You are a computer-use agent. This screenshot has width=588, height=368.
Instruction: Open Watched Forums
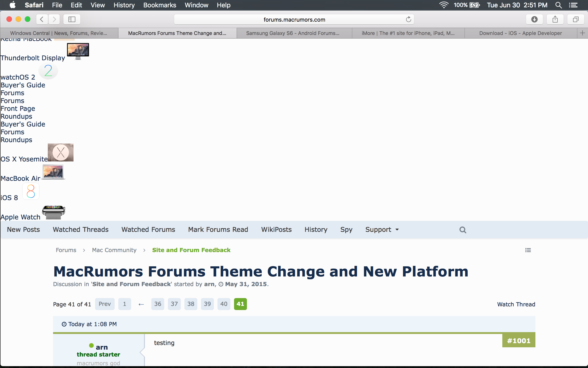(148, 230)
